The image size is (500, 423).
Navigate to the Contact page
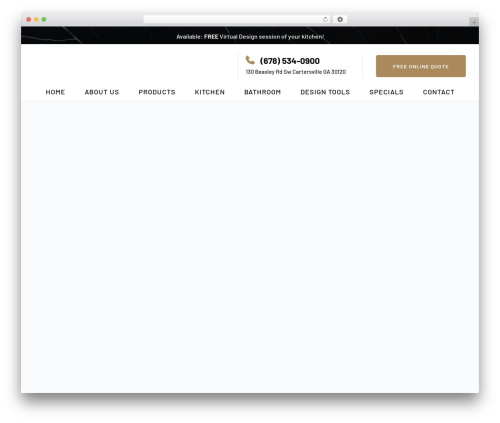coord(439,92)
